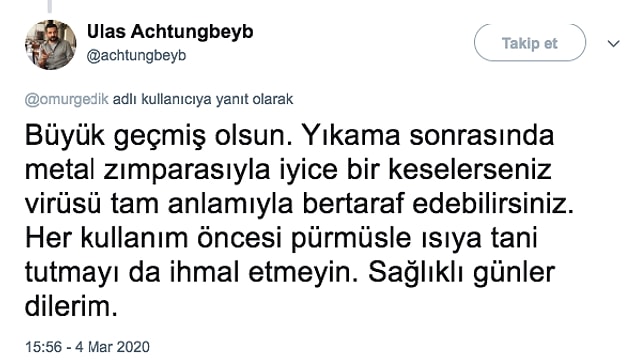Open the tweet options chevron menu
Screen dimensions: 635x363
614,43
